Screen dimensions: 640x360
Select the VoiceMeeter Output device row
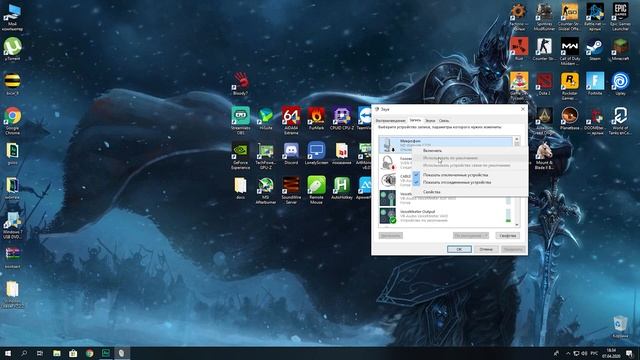[446, 216]
